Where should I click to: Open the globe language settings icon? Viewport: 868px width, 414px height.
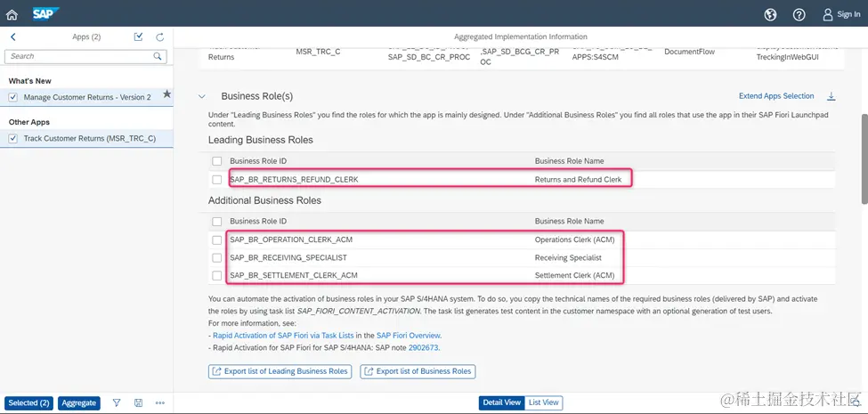coord(771,14)
